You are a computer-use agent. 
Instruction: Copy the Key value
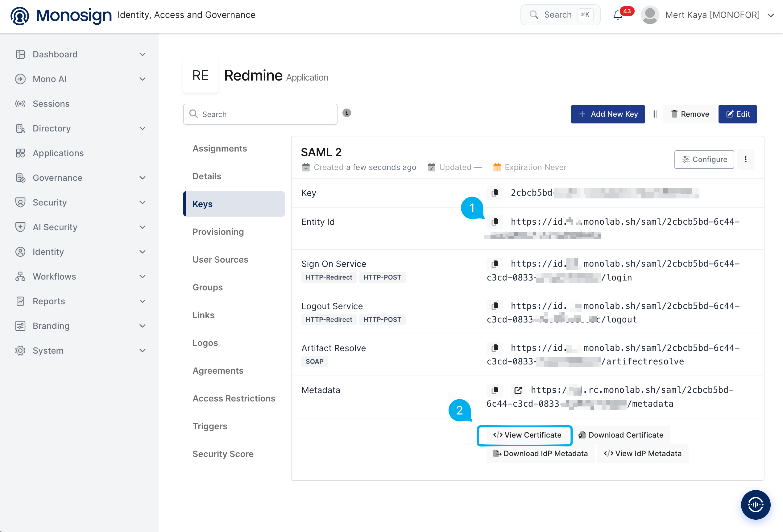click(495, 193)
